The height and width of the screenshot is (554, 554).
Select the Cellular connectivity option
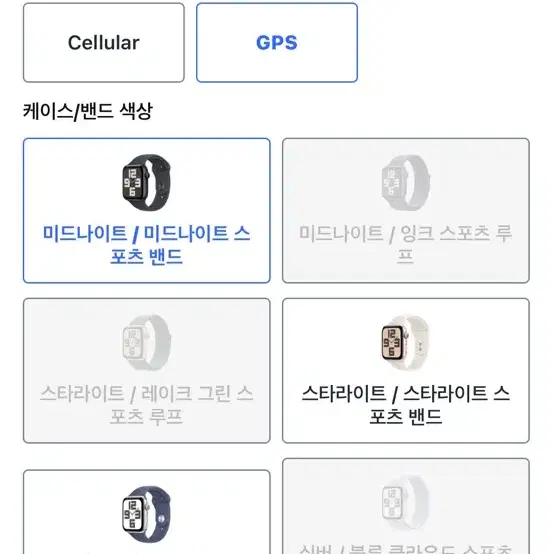(x=104, y=43)
